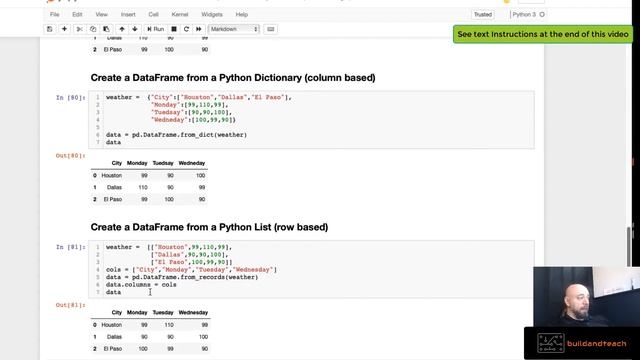640x360 pixels.
Task: Paste cells below icon
Action: pyautogui.click(x=106, y=29)
